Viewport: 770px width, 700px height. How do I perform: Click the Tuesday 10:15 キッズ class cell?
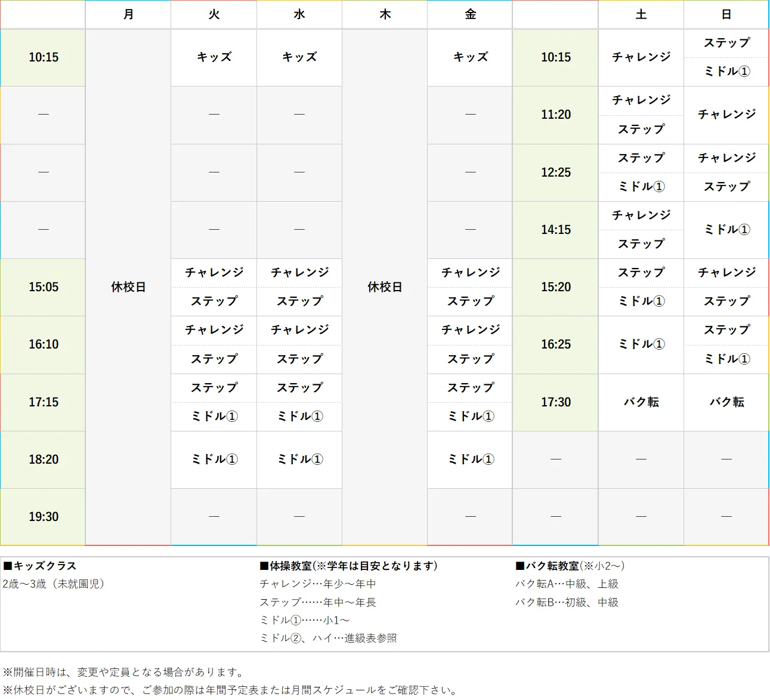pos(214,57)
